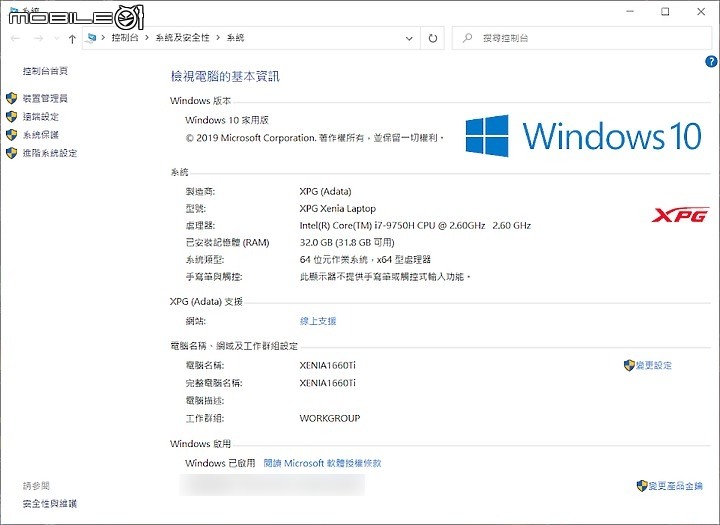Click the WORKGROUP value
The width and height of the screenshot is (720, 525).
330,418
